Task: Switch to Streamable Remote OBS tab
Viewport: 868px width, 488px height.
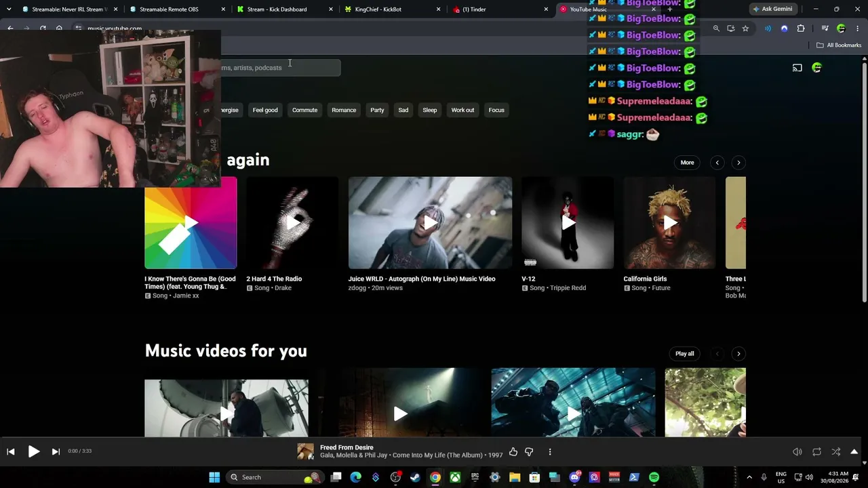Action: (x=176, y=9)
